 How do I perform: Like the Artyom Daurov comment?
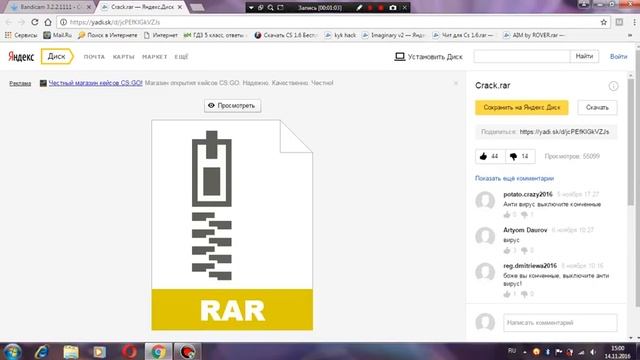pyautogui.click(x=507, y=250)
